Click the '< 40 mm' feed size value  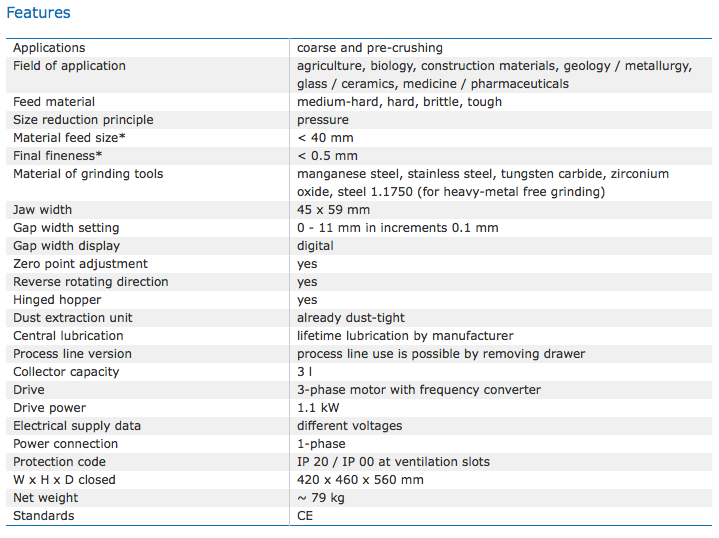[325, 138]
